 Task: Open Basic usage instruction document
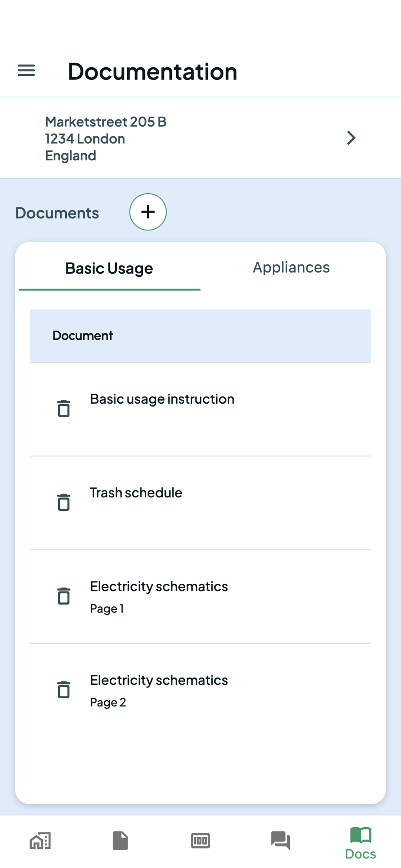[162, 399]
